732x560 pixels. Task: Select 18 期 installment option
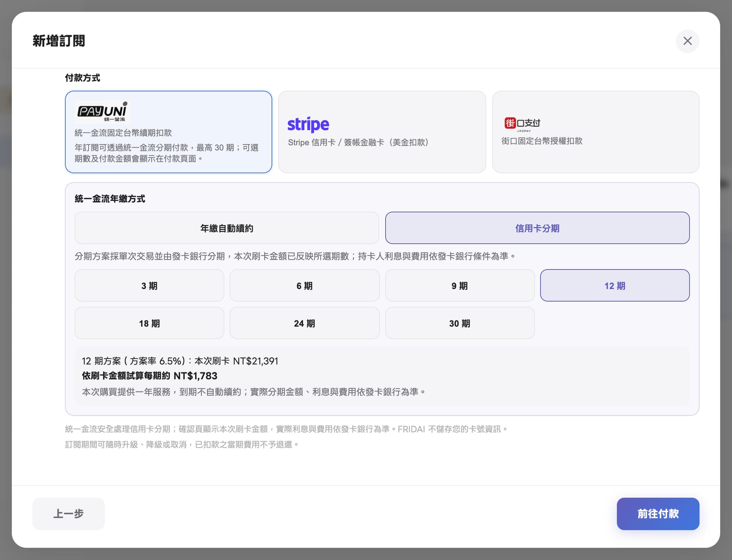(149, 323)
